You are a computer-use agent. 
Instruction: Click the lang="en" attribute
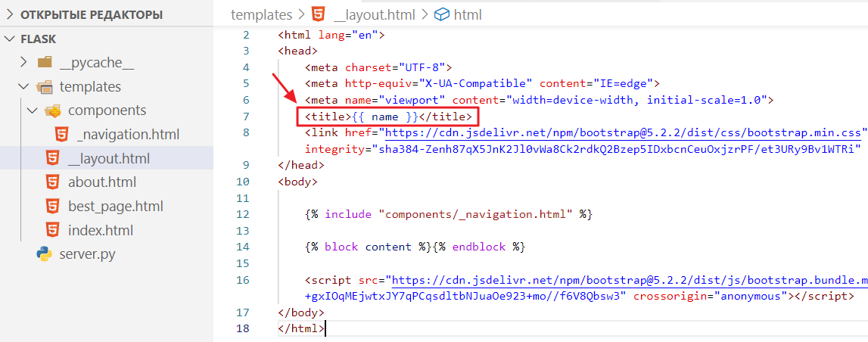pyautogui.click(x=348, y=35)
